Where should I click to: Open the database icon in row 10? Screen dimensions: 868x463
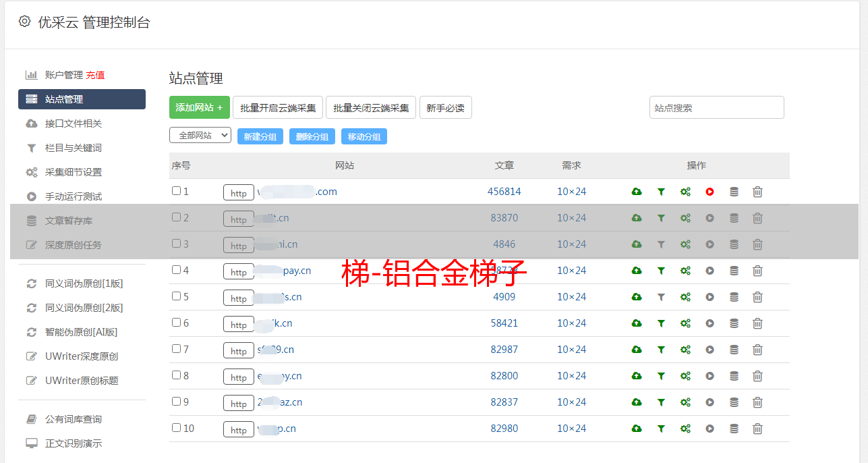734,429
